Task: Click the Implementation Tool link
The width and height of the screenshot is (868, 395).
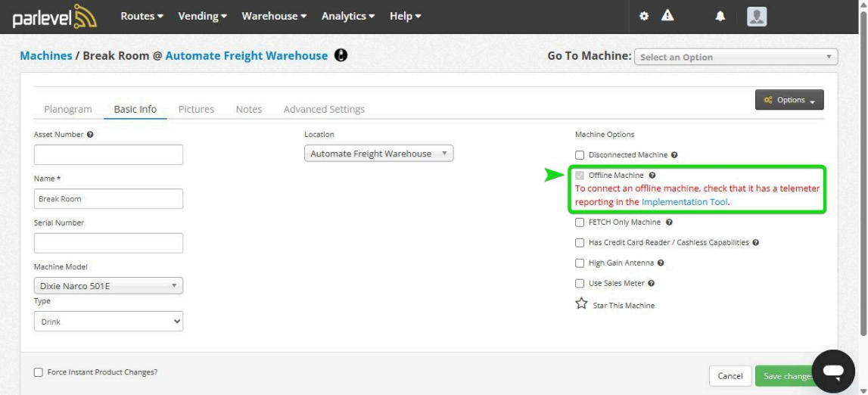Action: 684,202
